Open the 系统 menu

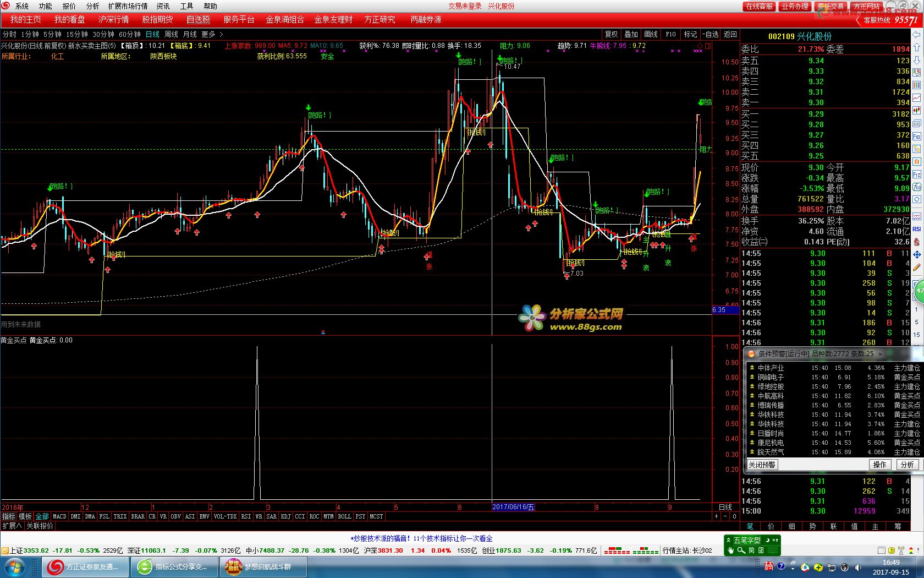coord(22,6)
